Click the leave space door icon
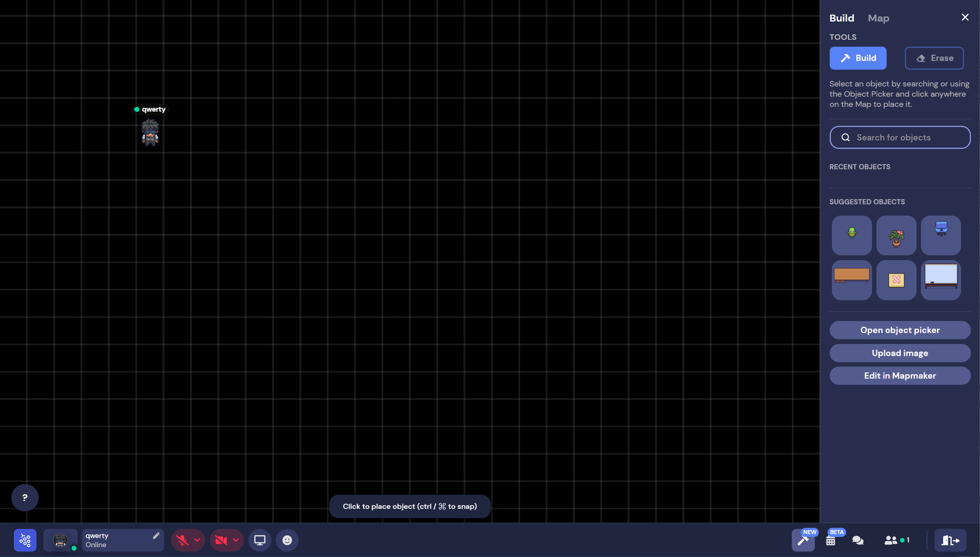This screenshot has width=980, height=557. click(950, 540)
